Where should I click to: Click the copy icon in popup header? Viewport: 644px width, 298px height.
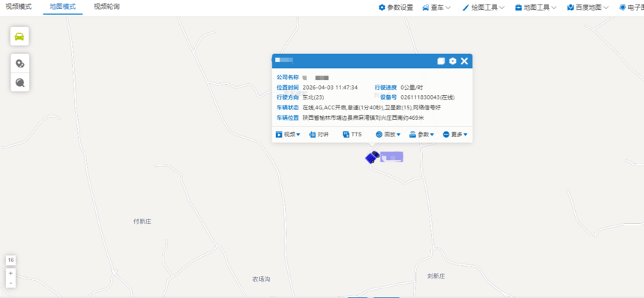pos(441,61)
